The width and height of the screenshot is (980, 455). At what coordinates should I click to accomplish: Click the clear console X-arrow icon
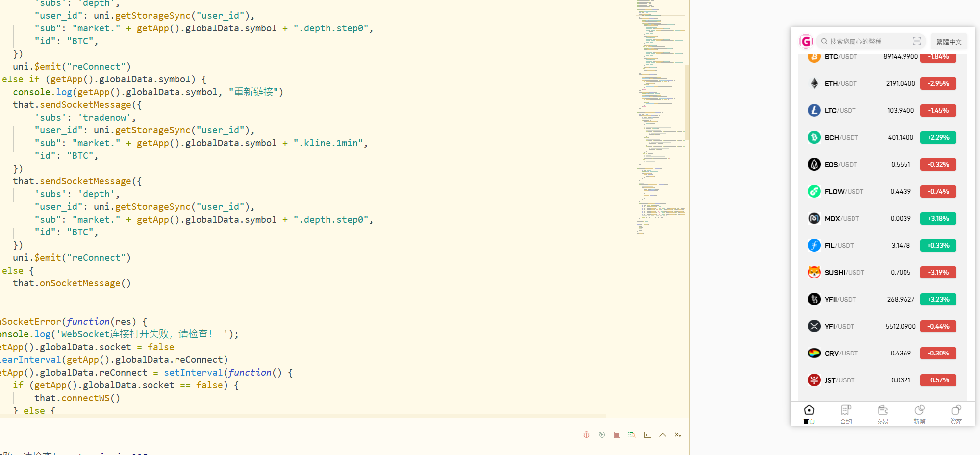(678, 435)
